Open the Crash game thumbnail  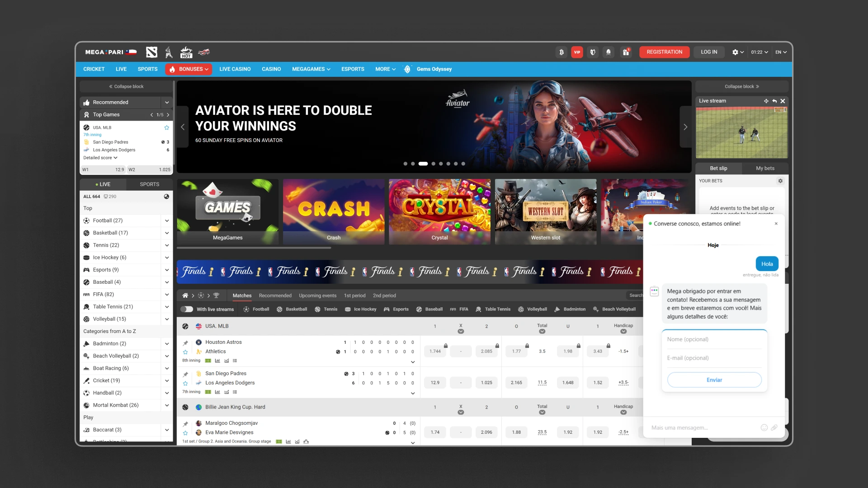coord(334,212)
